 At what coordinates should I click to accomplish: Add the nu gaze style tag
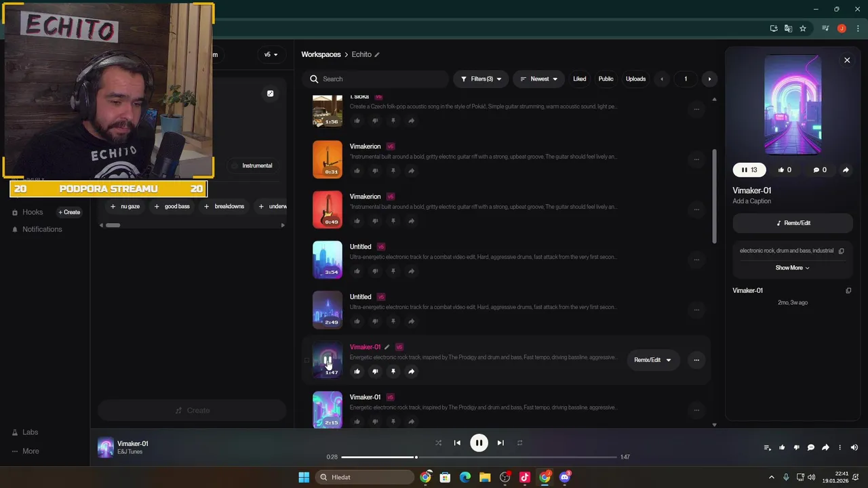tap(125, 206)
